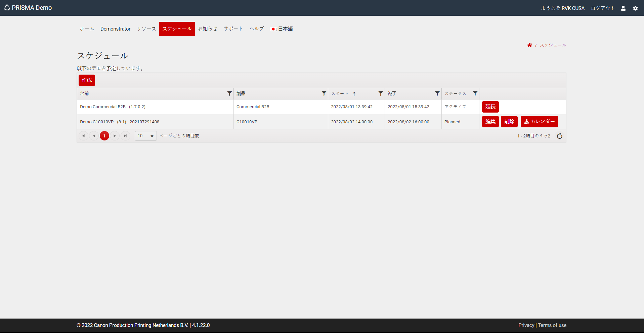Image resolution: width=644 pixels, height=333 pixels.
Task: Click start time 2022/08/02 14:00:00
Action: [x=352, y=122]
